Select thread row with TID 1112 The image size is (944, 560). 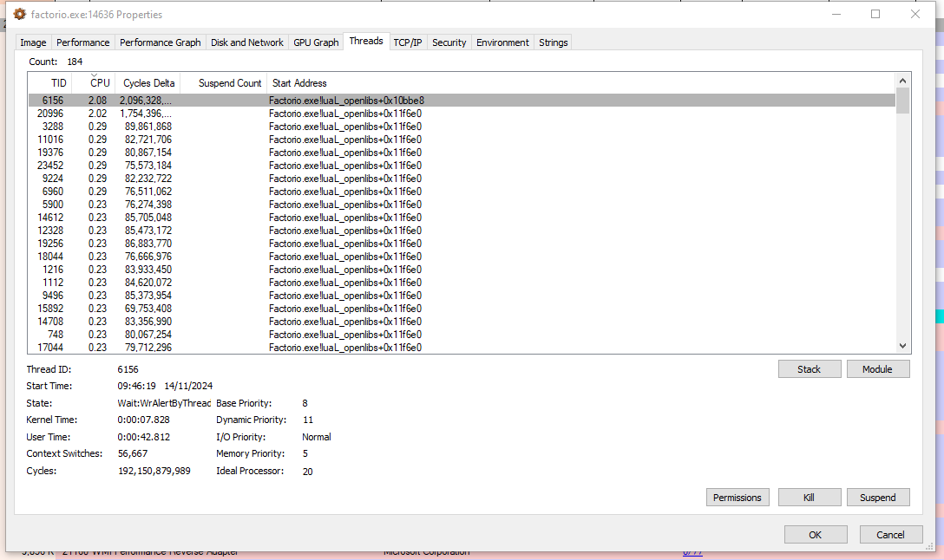click(x=462, y=283)
